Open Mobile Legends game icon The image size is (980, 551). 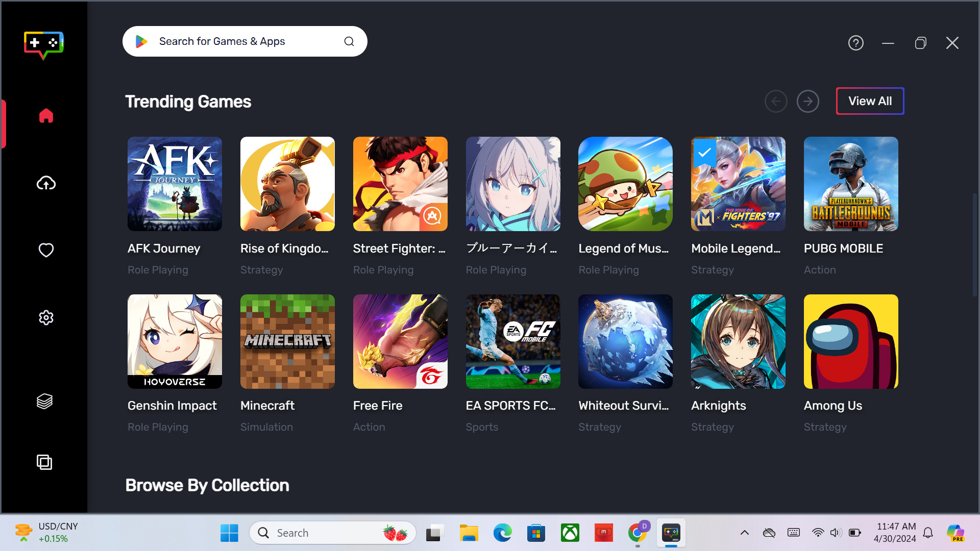pyautogui.click(x=738, y=184)
